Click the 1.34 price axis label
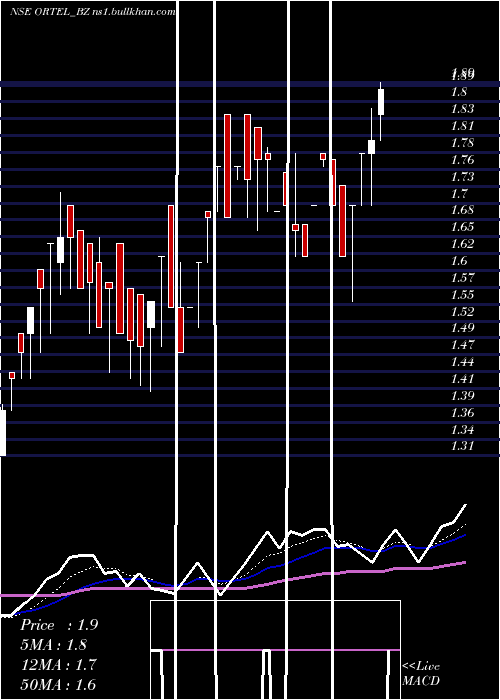This screenshot has width=500, height=700. [462, 429]
